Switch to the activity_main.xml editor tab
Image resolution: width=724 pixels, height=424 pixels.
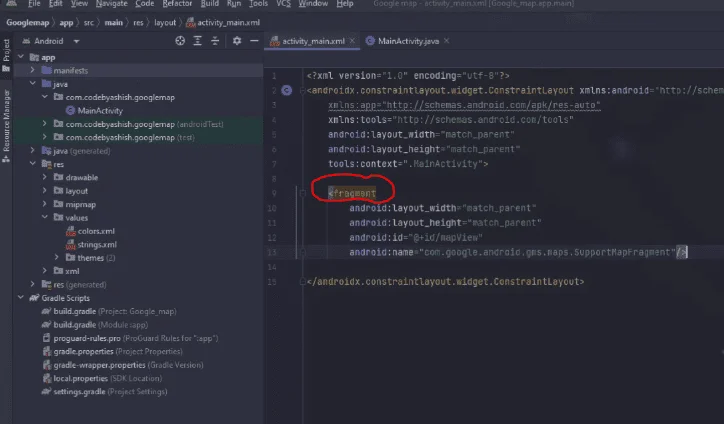(x=313, y=41)
